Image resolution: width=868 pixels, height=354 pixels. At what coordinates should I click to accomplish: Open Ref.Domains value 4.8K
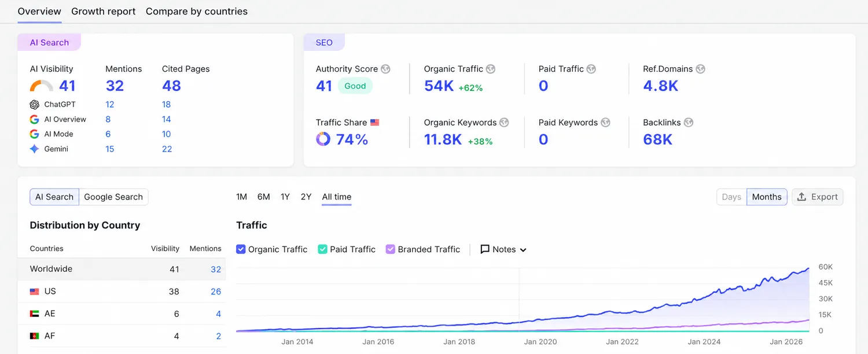[661, 86]
